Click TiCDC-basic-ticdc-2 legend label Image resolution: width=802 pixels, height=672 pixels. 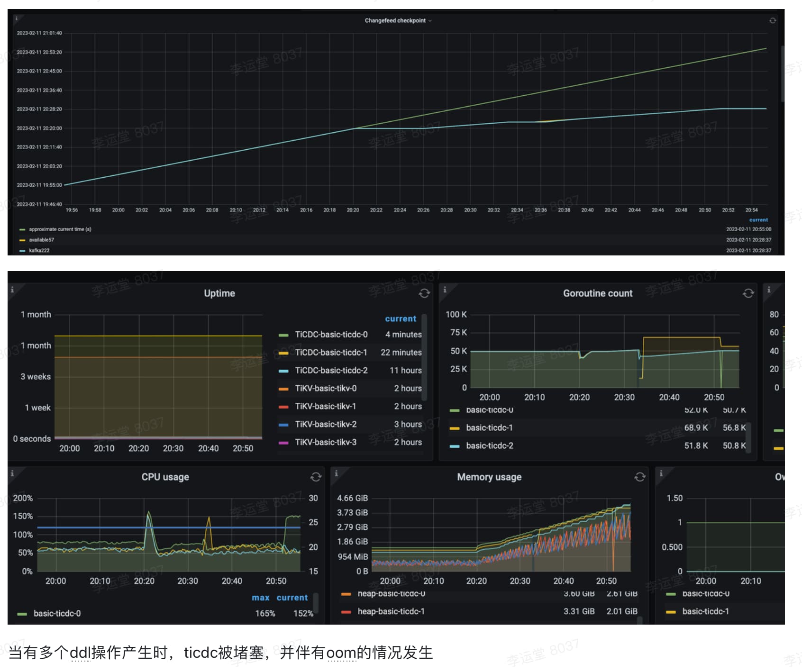click(331, 370)
